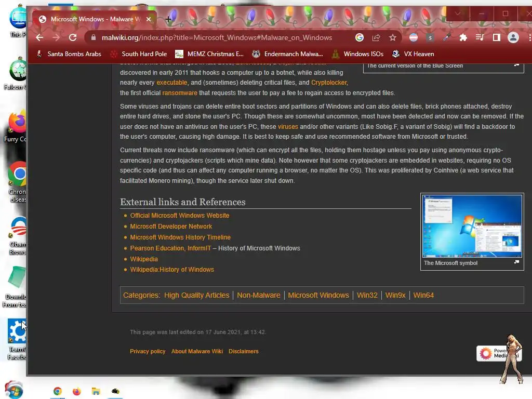Open Official Microsoft Windows Website link
This screenshot has width=532, height=399.
pyautogui.click(x=179, y=216)
